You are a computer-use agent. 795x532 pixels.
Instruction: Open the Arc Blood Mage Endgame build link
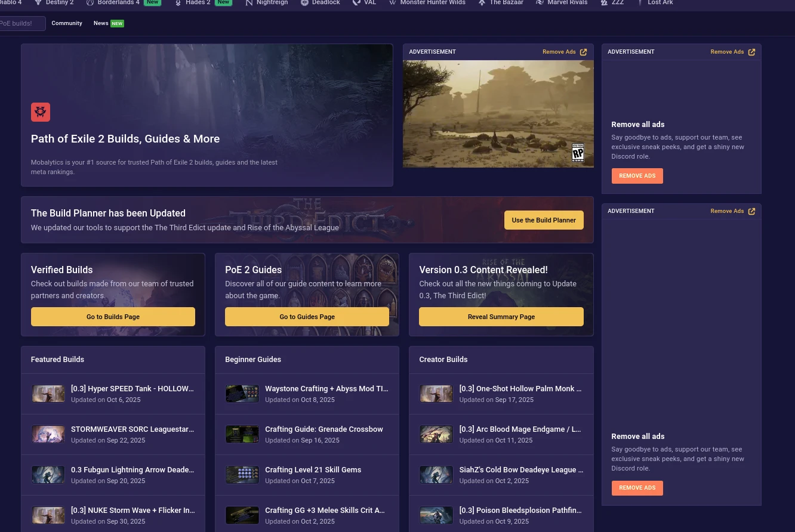point(519,429)
